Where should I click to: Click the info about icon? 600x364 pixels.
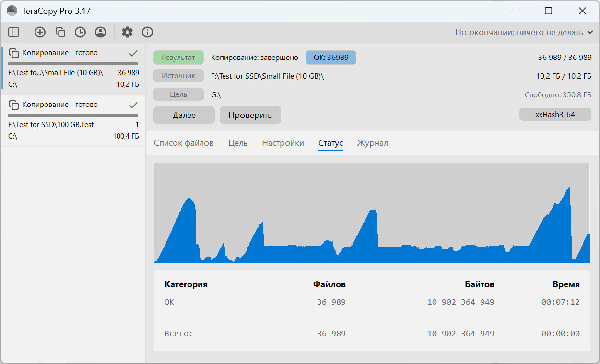pyautogui.click(x=147, y=32)
